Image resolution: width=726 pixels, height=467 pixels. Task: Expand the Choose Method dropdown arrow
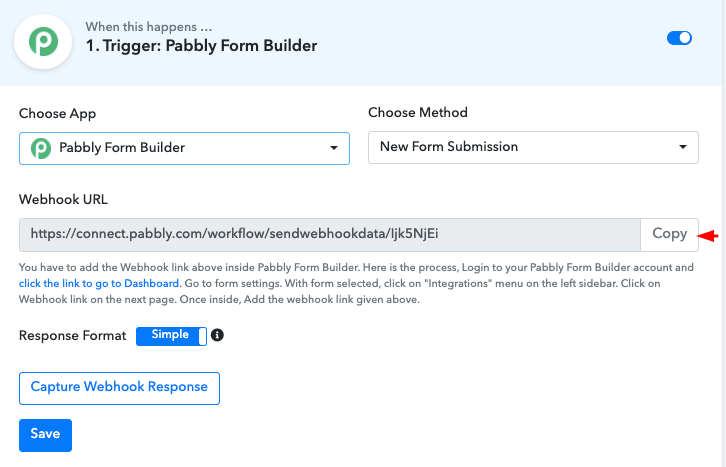[682, 147]
